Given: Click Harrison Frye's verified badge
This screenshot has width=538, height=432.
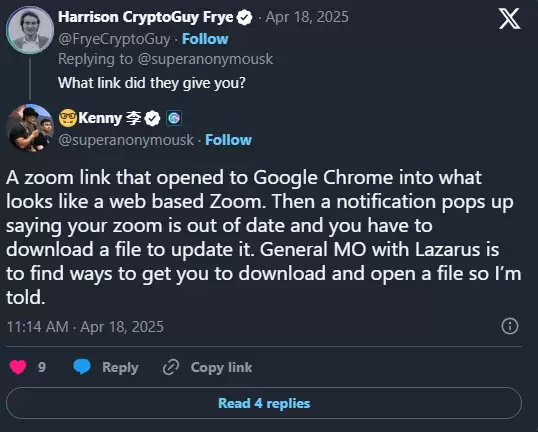Looking at the screenshot, I should click(x=245, y=17).
